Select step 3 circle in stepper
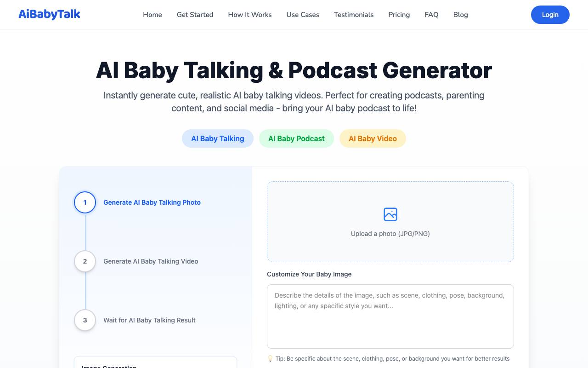 coord(85,320)
